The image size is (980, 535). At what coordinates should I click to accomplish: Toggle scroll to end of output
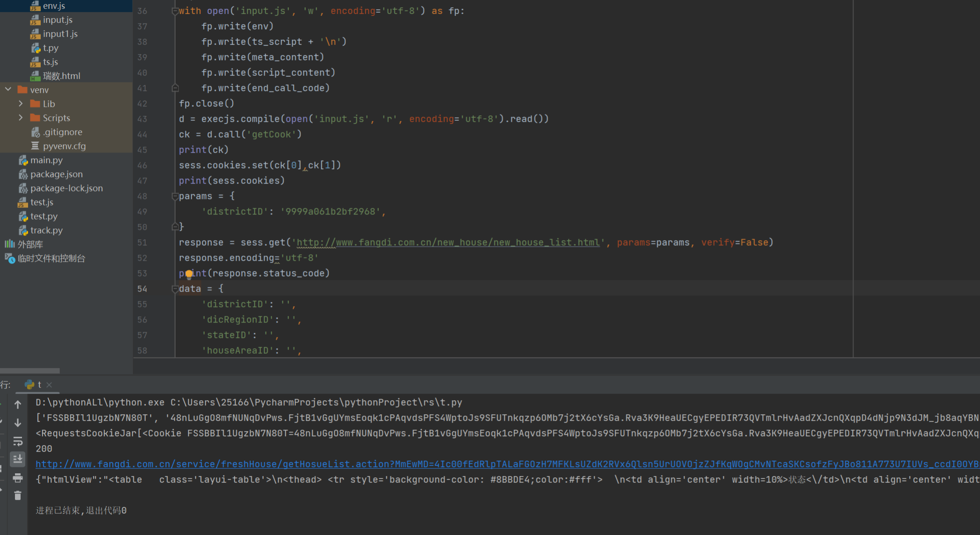point(18,459)
